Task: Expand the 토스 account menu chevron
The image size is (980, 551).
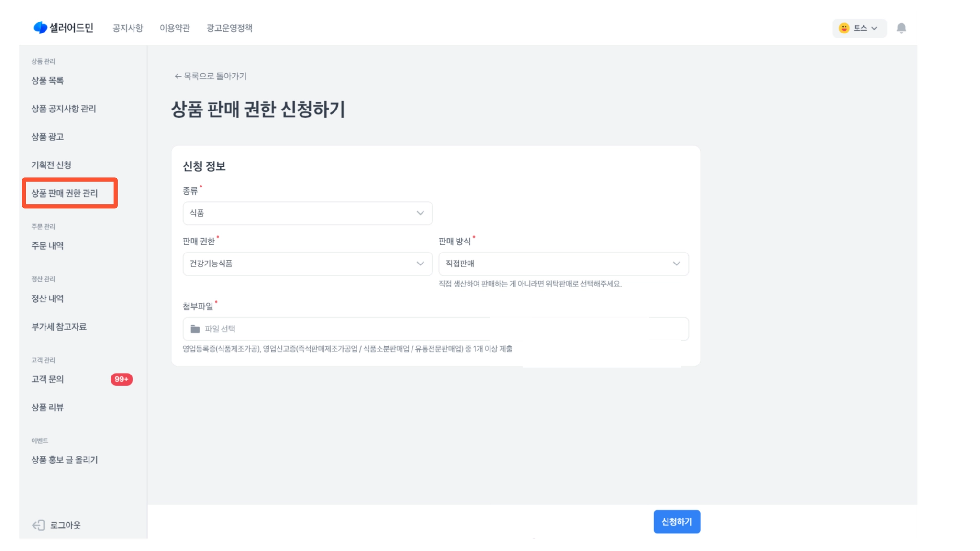Action: [x=874, y=28]
